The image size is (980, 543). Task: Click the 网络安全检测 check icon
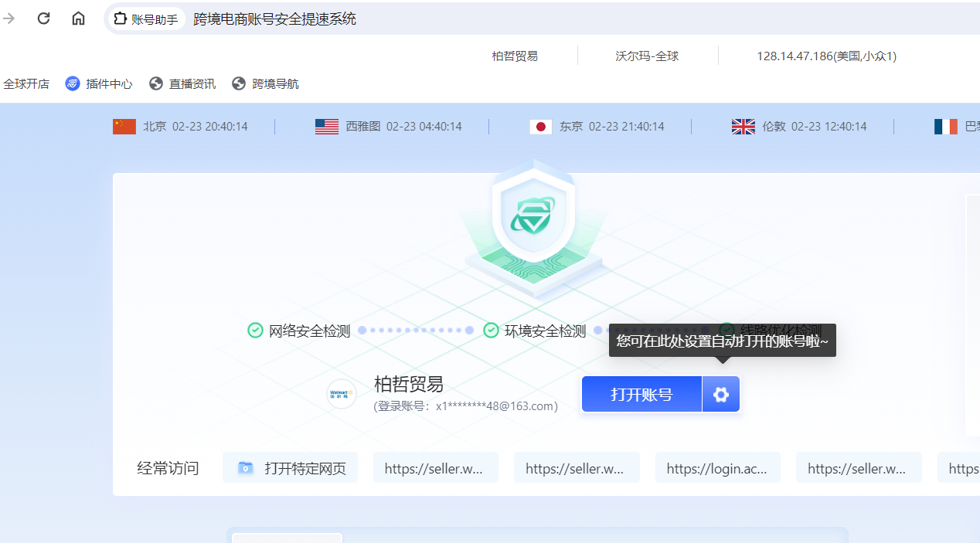(255, 331)
